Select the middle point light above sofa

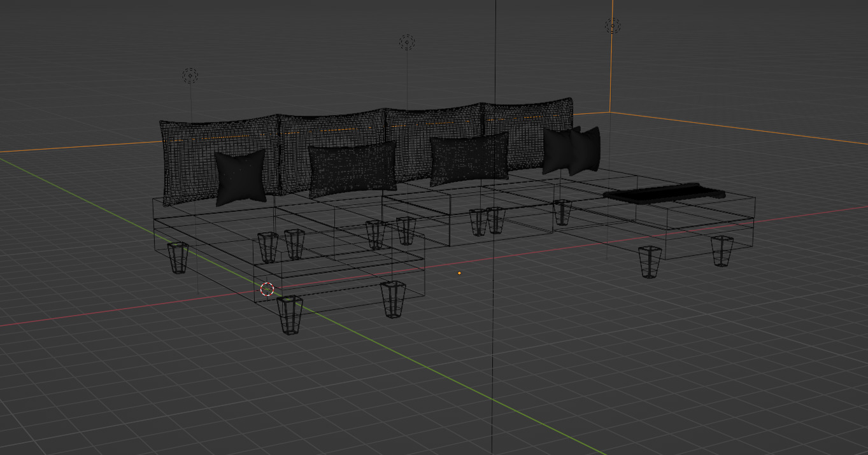[407, 43]
